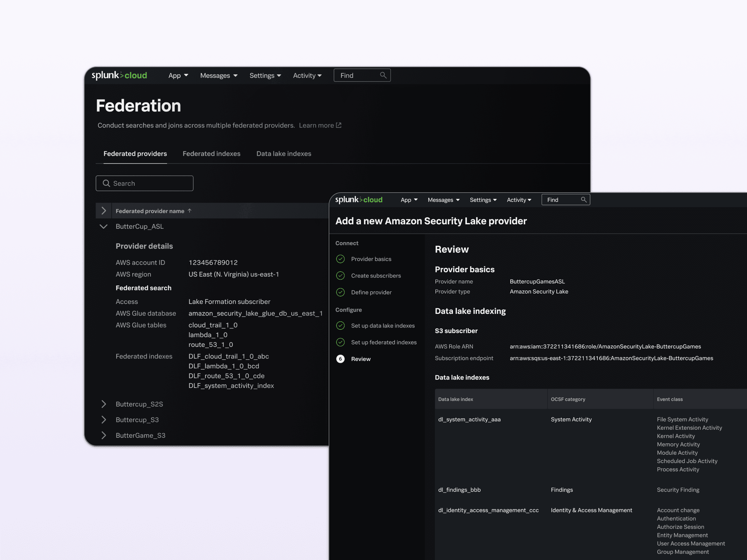Collapse the ButterCup_ASL provider row

tap(104, 226)
